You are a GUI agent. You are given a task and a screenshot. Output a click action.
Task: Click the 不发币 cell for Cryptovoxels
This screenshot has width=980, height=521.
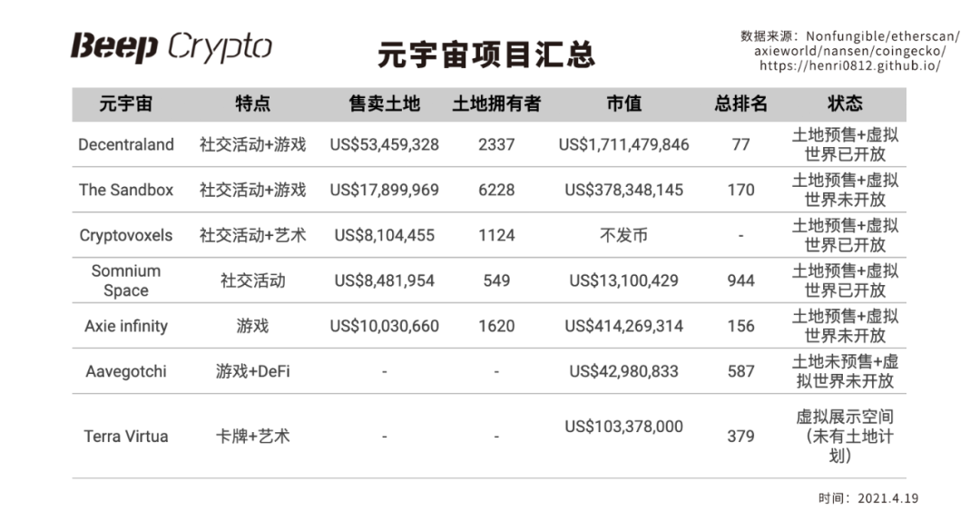pyautogui.click(x=623, y=236)
